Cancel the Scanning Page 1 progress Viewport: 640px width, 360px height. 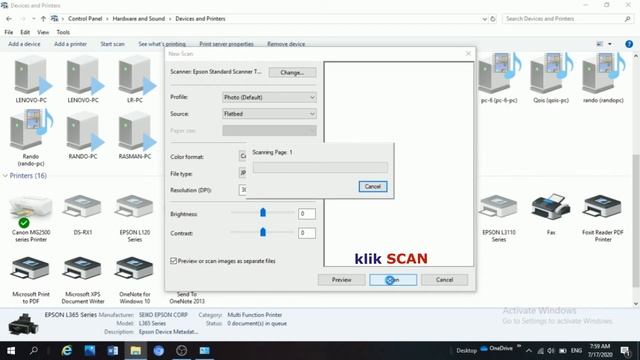pyautogui.click(x=373, y=187)
